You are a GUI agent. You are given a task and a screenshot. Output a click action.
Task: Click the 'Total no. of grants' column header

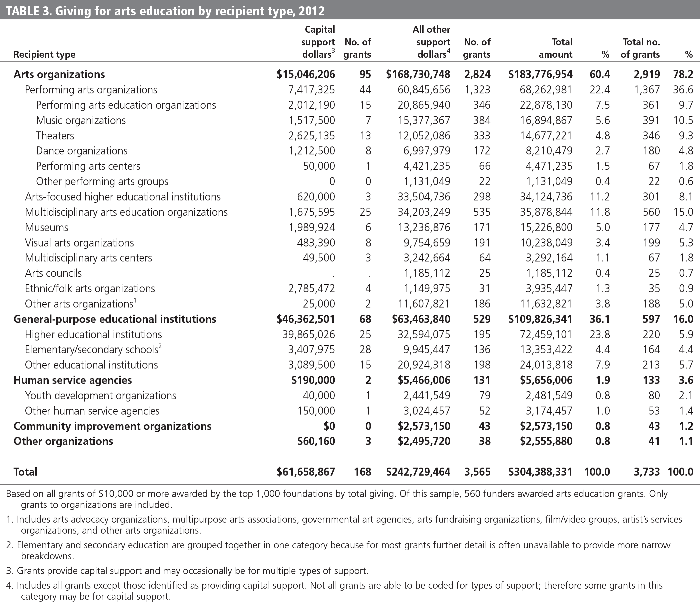click(x=640, y=48)
